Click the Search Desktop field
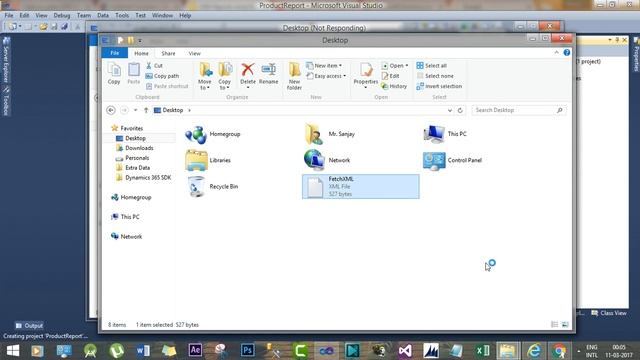The image size is (640, 360). tap(519, 110)
